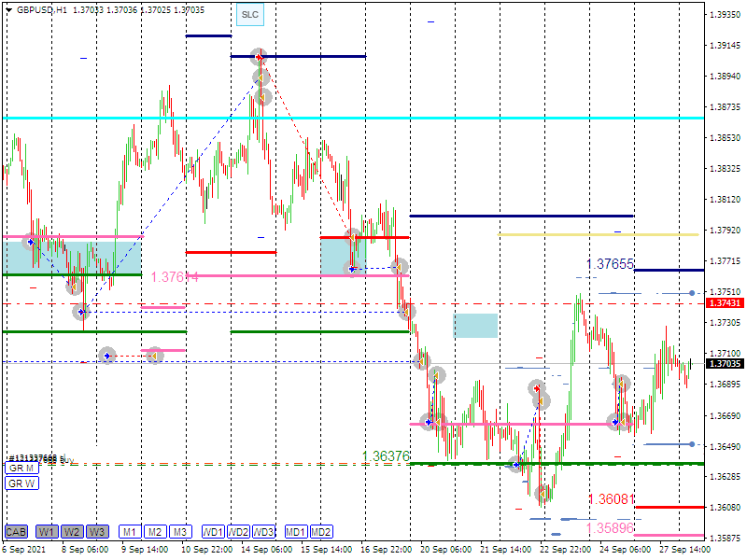Toggle the W1 weekly level button
This screenshot has width=747, height=560.
point(47,532)
